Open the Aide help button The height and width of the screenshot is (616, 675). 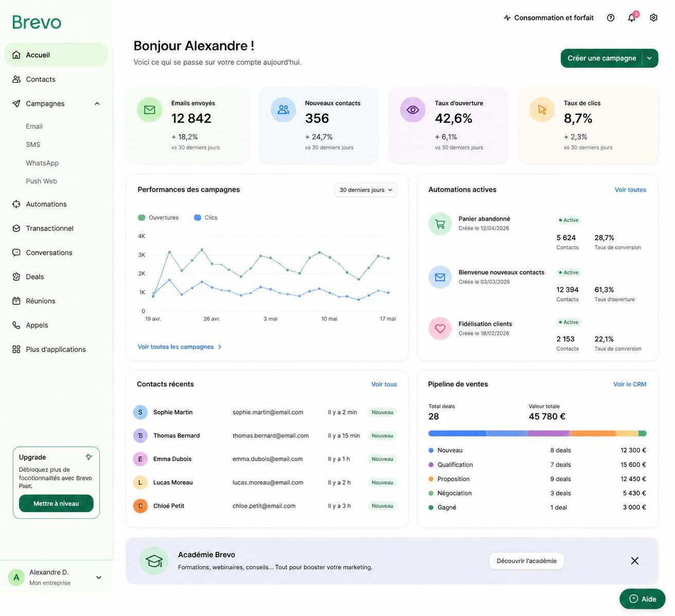point(643,599)
